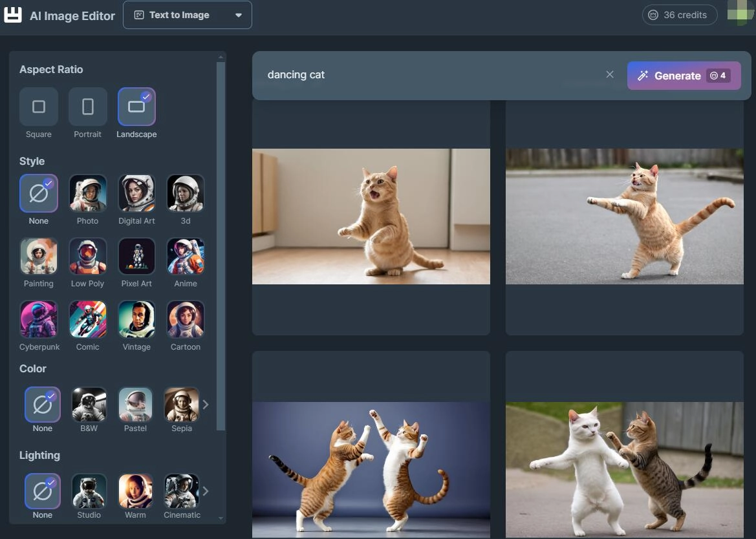This screenshot has width=756, height=539.
Task: Pick the Cyberpunk style thumbnail
Action: [x=39, y=319]
